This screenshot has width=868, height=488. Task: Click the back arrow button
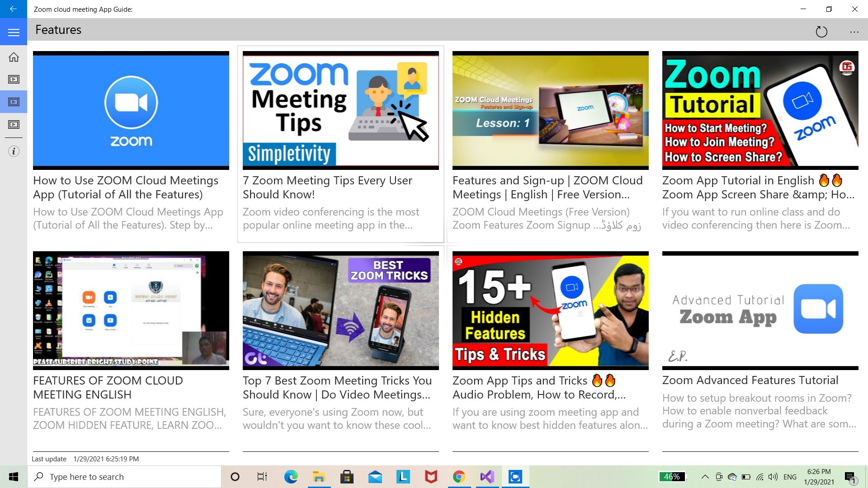click(13, 9)
